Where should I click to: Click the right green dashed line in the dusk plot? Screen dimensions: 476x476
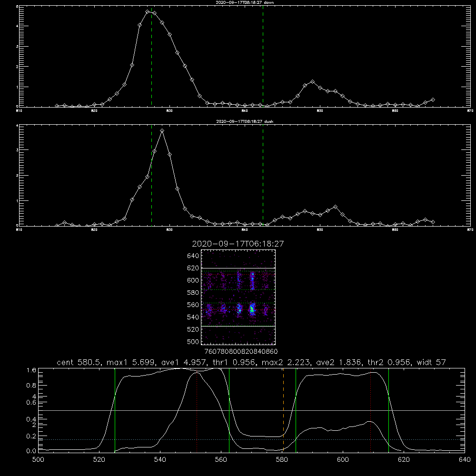point(263,176)
